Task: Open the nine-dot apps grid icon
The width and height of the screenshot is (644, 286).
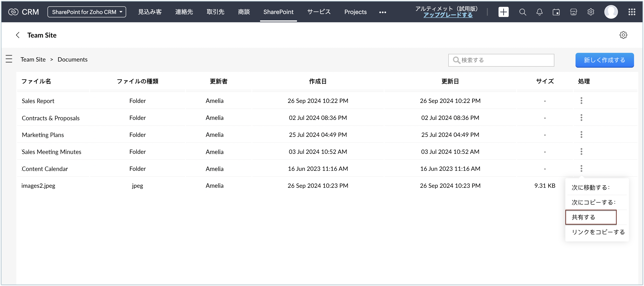Action: point(632,12)
